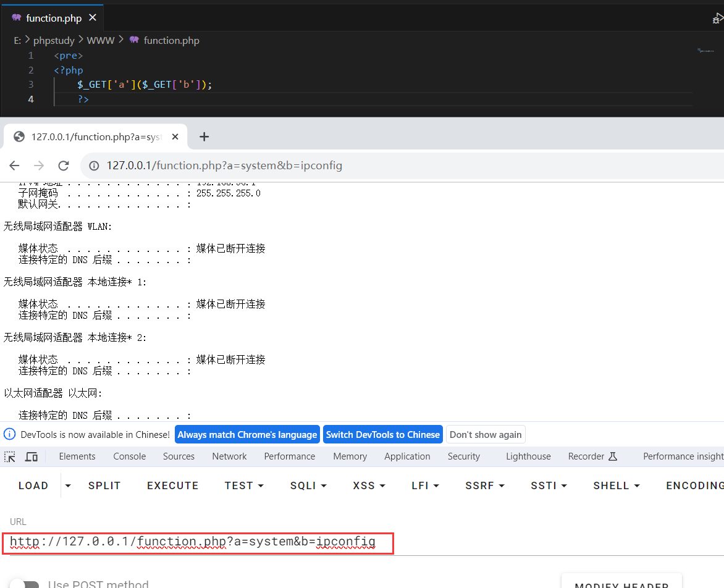Go forward in the browser
724x588 pixels.
pyautogui.click(x=40, y=166)
